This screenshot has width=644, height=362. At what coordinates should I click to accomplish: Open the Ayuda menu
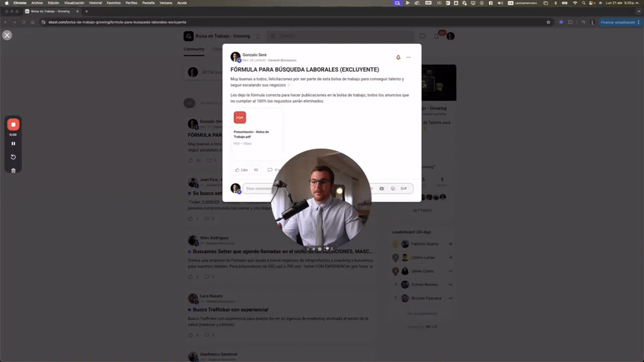pyautogui.click(x=182, y=3)
